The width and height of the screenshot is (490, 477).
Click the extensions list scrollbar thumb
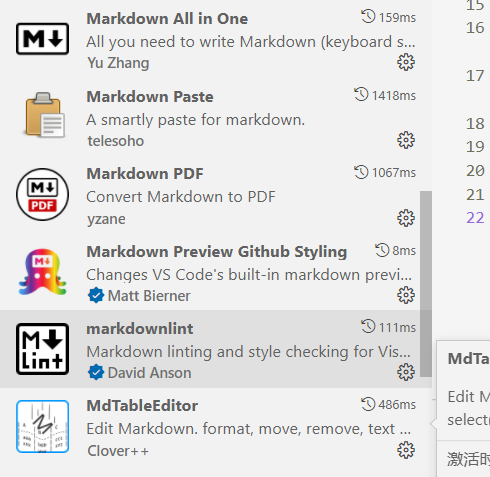tap(426, 284)
